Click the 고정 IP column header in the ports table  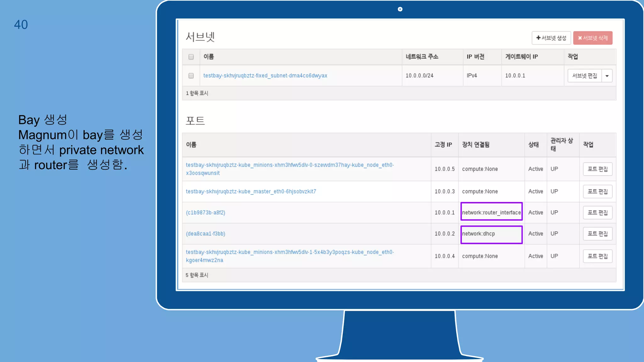[x=443, y=145]
